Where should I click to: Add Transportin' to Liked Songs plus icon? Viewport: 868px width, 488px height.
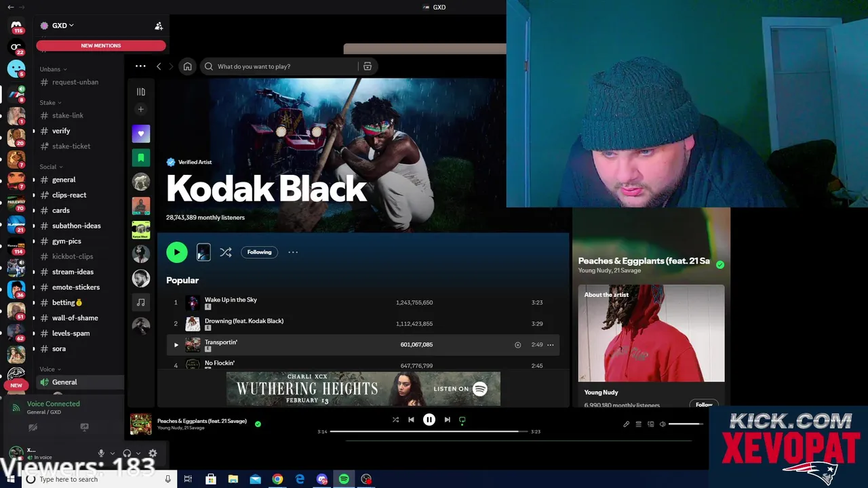(517, 345)
